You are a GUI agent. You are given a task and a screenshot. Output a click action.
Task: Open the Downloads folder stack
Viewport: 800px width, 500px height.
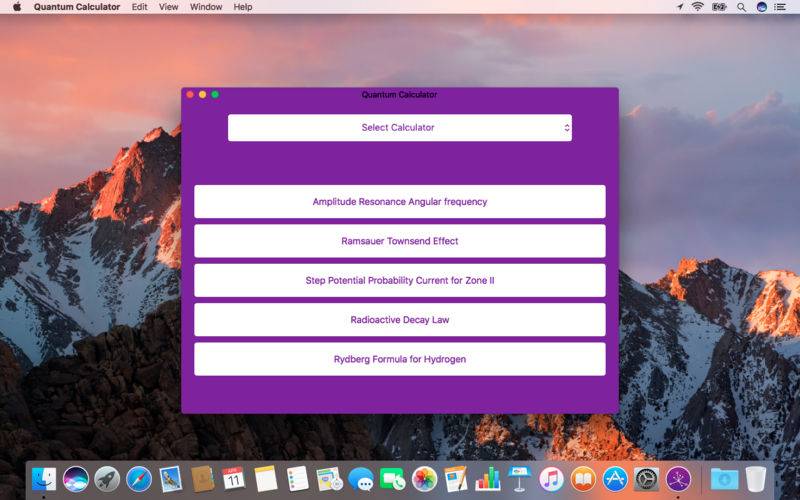tap(724, 479)
